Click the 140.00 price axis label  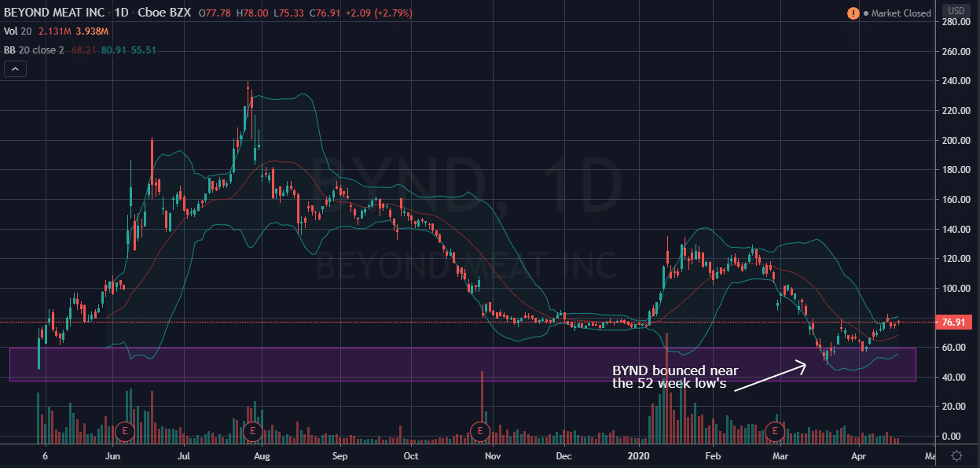click(x=957, y=230)
